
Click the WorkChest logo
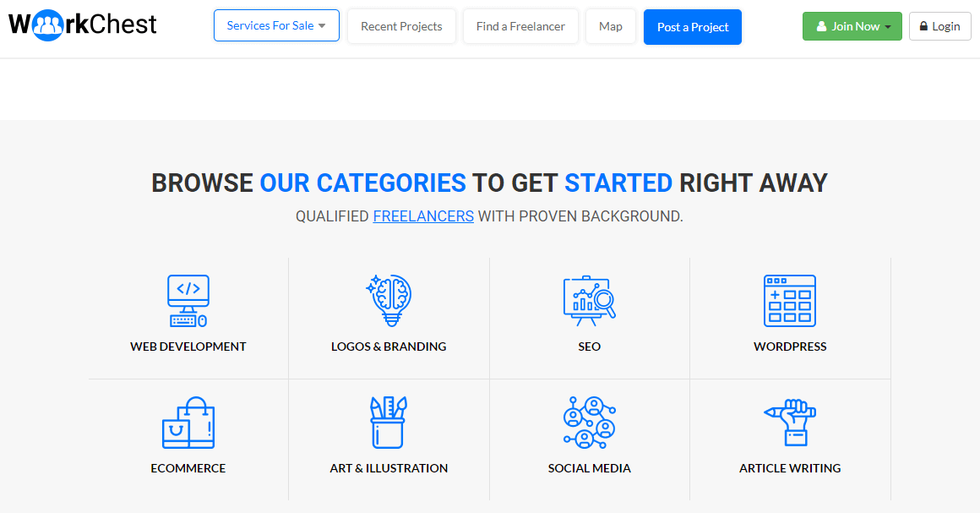click(x=83, y=25)
